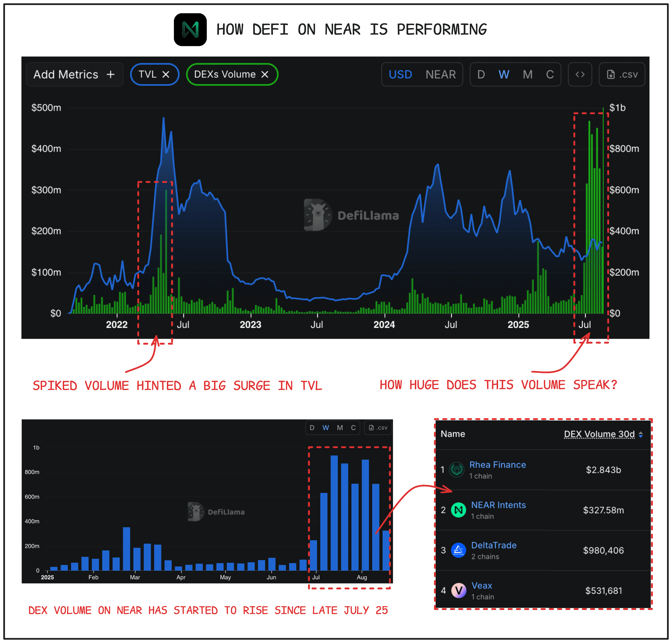The image size is (672, 643).
Task: Switch bottom chart to D interval
Action: (x=312, y=428)
